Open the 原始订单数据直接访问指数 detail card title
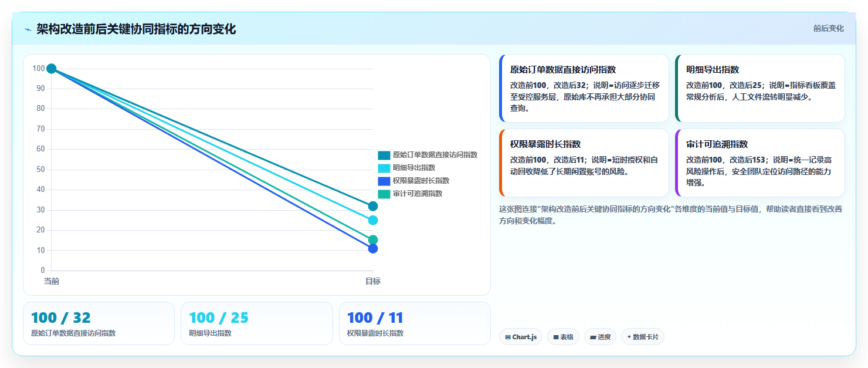This screenshot has width=868, height=368. [x=563, y=69]
